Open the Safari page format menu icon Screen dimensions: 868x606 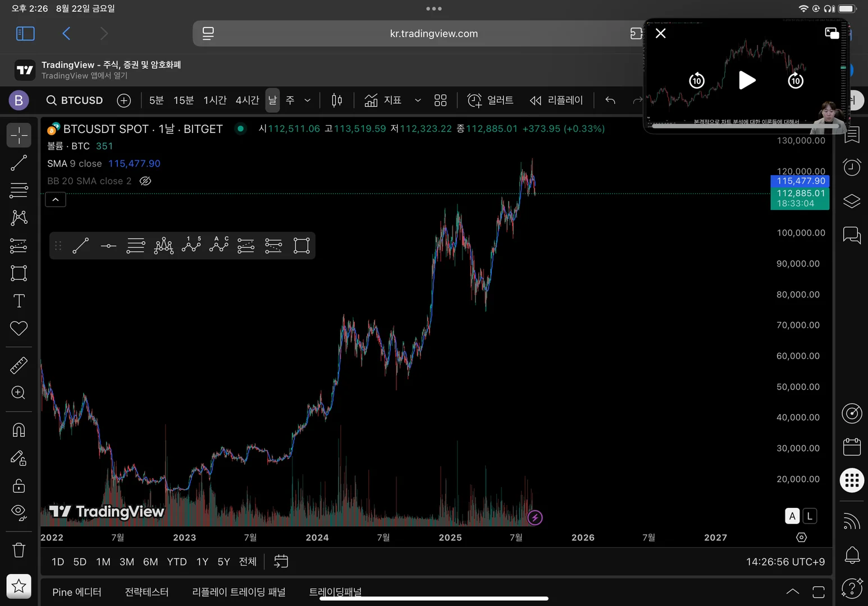(208, 34)
